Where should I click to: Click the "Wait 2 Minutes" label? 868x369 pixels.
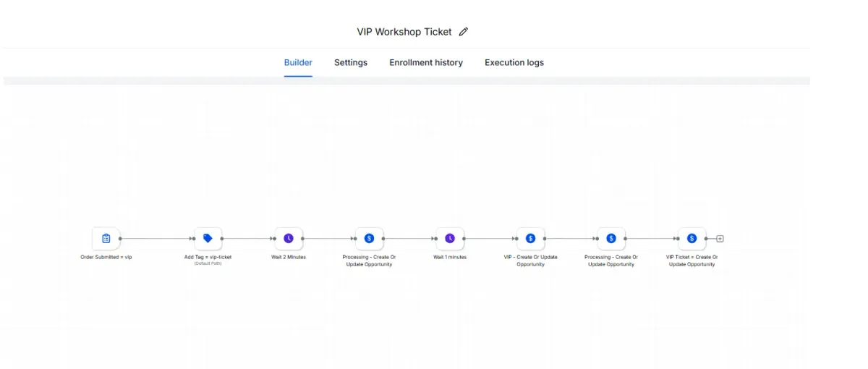[289, 257]
